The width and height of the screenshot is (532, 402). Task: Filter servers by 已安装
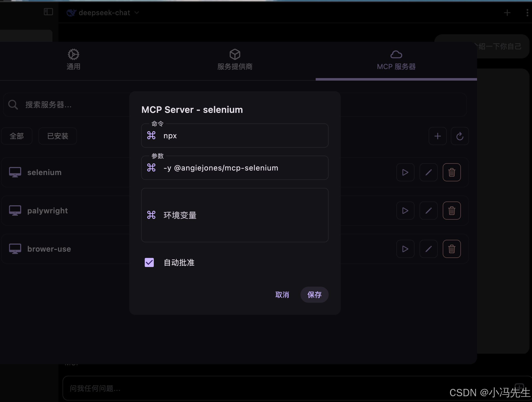click(57, 136)
